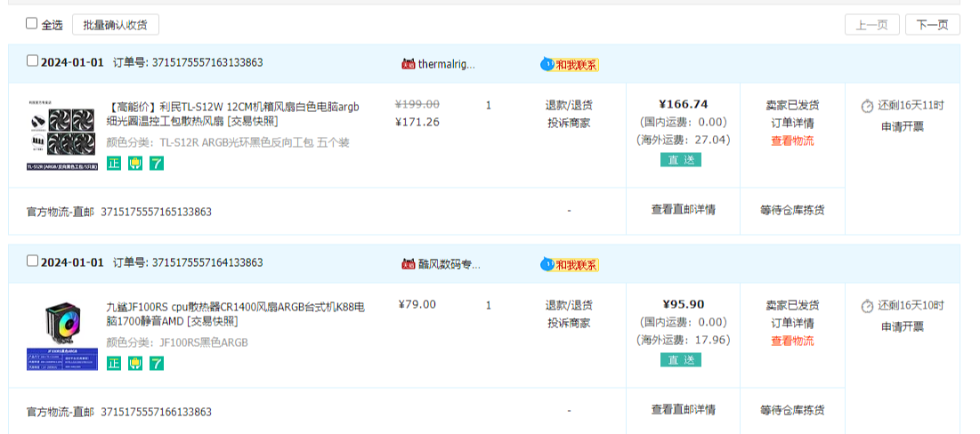The width and height of the screenshot is (980, 434).
Task: Open product title 利民TL-S12W 12CM机箱风扇
Action: 232,113
